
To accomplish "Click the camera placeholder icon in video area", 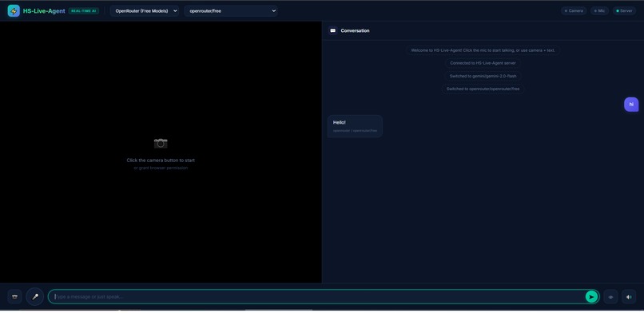I will point(161,143).
